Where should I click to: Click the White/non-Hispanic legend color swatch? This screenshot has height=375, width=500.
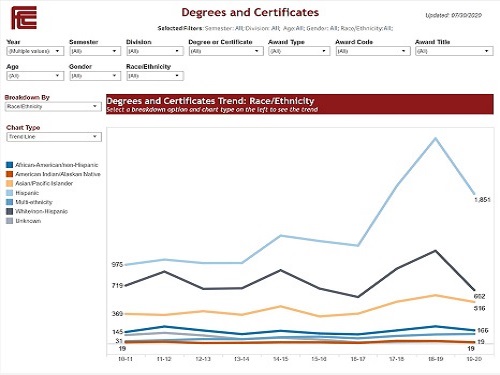[9, 211]
